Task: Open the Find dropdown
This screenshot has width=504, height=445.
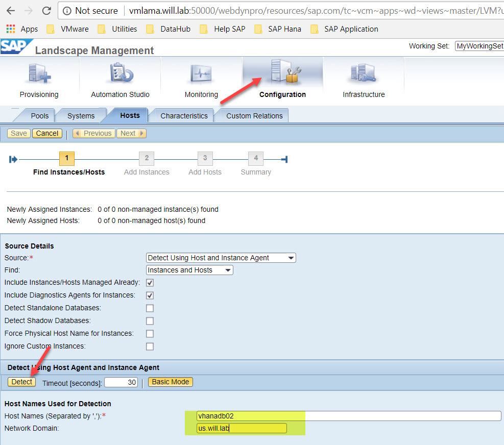Action: point(189,270)
